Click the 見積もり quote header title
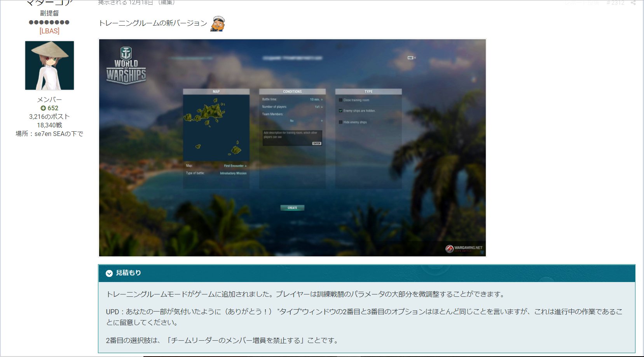Viewport: 644px width, 357px height. tap(128, 273)
